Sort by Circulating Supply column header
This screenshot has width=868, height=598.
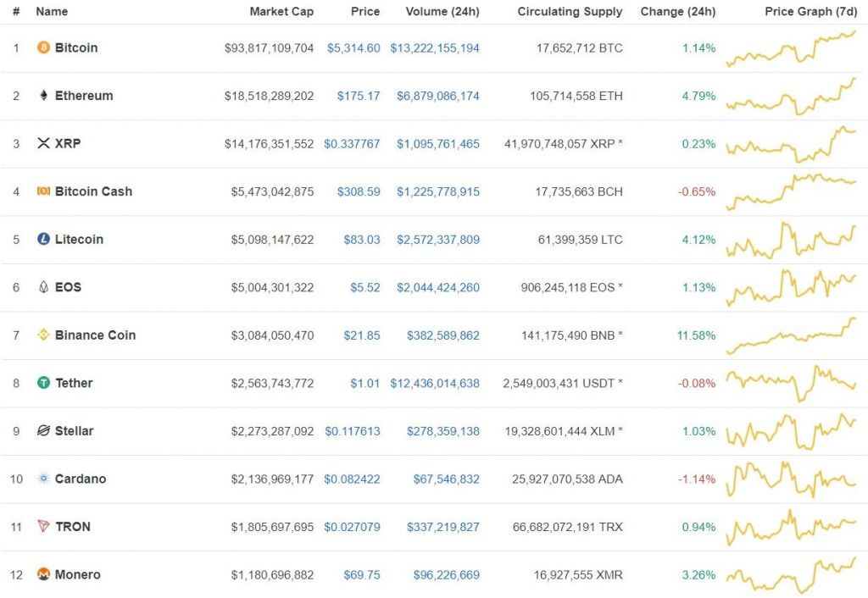click(570, 12)
